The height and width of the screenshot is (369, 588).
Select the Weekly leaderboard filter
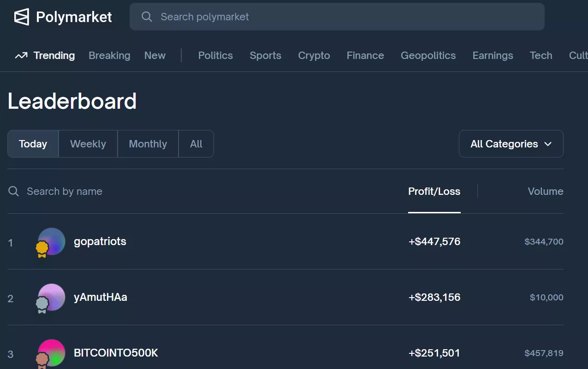click(x=88, y=143)
